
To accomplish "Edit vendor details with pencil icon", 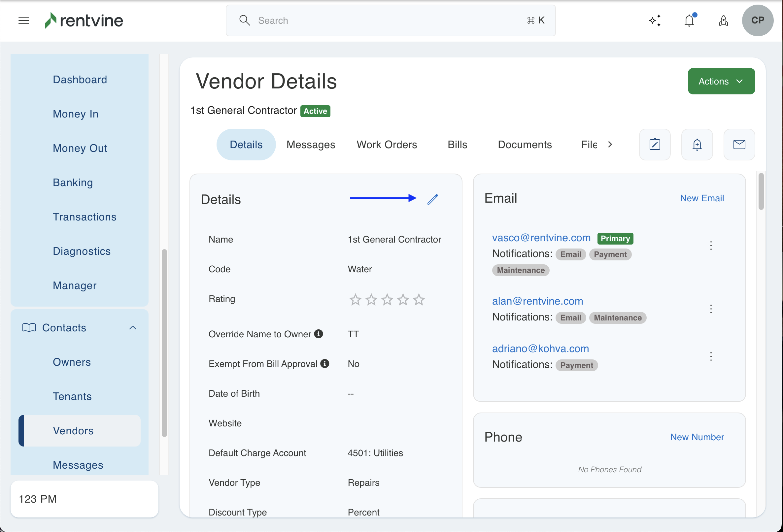I will (x=433, y=199).
